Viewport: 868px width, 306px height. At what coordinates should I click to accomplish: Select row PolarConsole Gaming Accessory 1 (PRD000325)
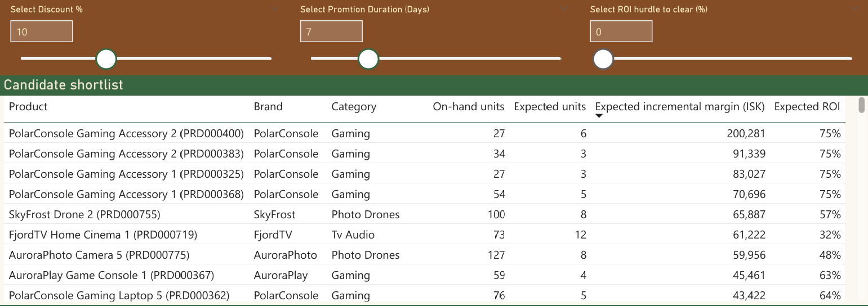tap(425, 174)
